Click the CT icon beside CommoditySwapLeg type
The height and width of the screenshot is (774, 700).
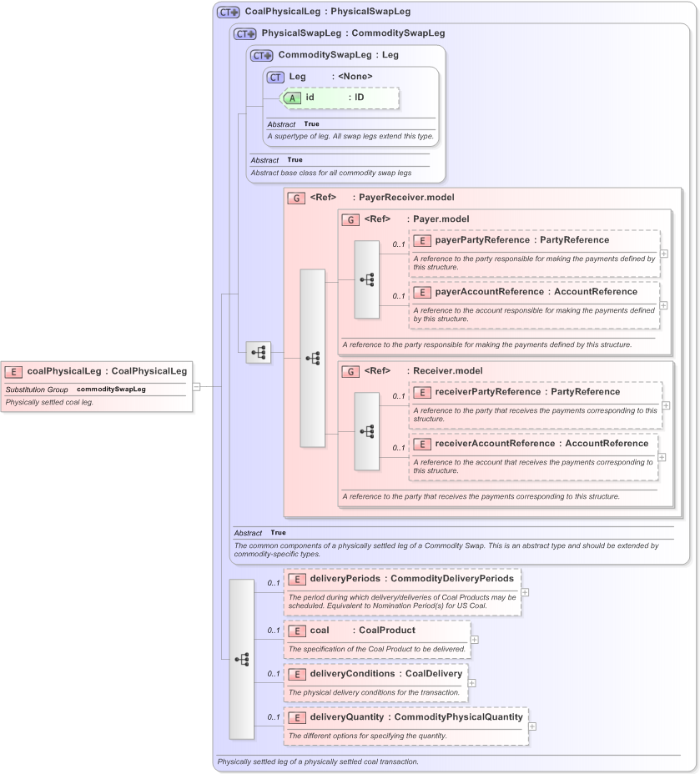(x=262, y=55)
